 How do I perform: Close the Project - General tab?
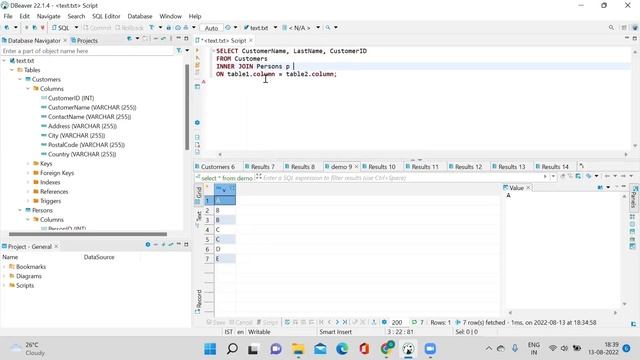[56, 247]
